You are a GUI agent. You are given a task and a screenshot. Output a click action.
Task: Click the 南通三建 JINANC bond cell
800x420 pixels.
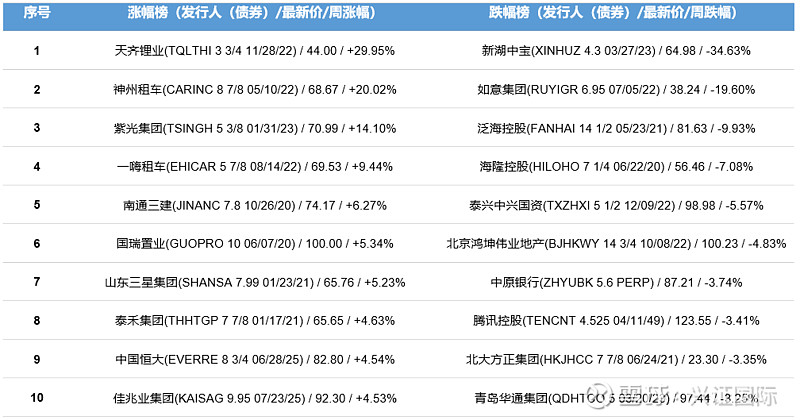[255, 206]
